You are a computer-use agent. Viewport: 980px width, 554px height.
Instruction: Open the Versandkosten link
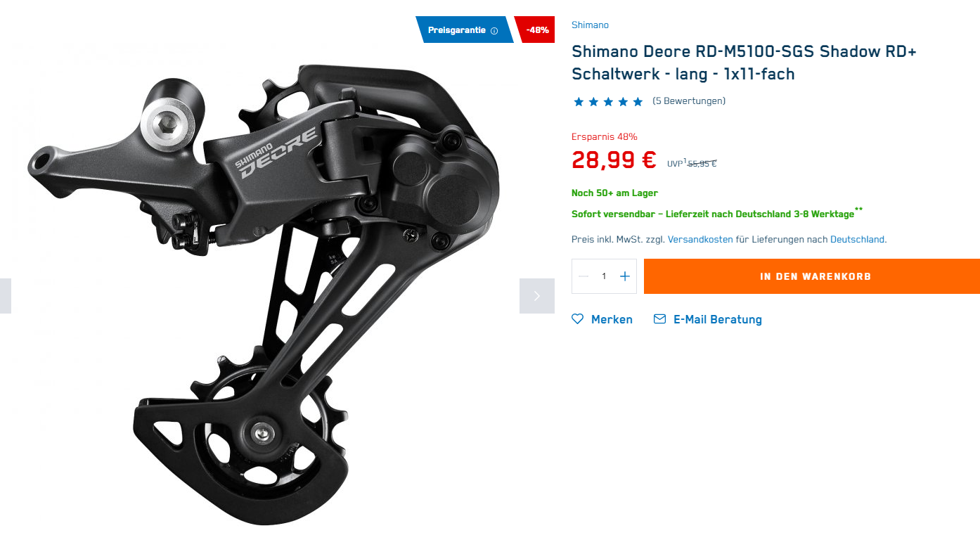700,239
